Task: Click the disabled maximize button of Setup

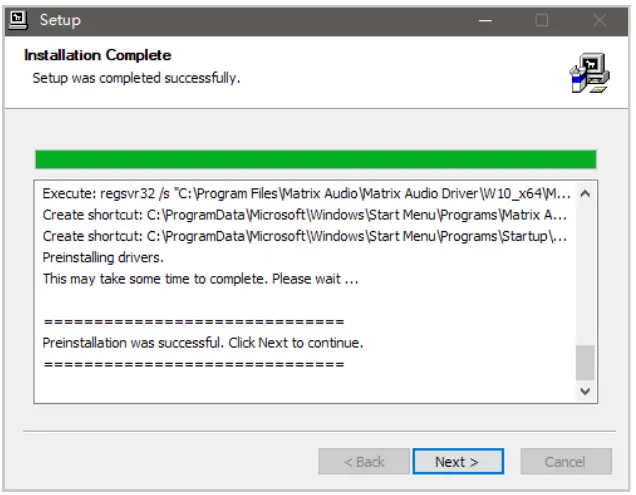Action: coord(541,20)
